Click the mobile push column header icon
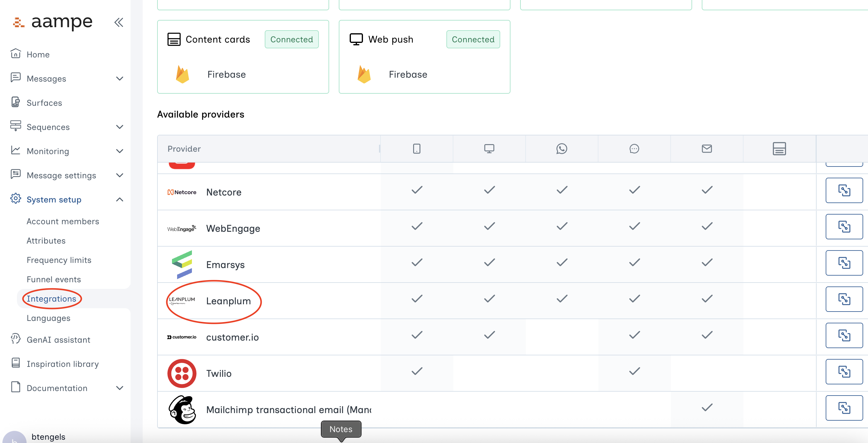The image size is (868, 443). (x=416, y=148)
